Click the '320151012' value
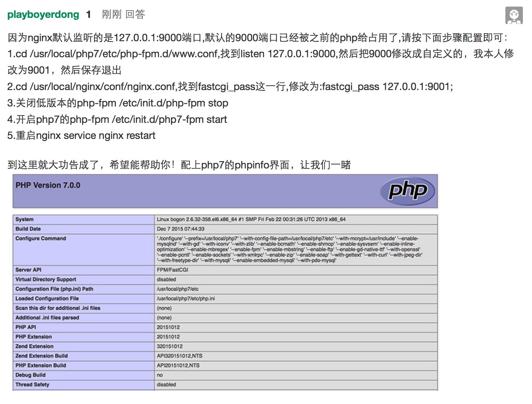This screenshot has height=404, width=532. 169,346
